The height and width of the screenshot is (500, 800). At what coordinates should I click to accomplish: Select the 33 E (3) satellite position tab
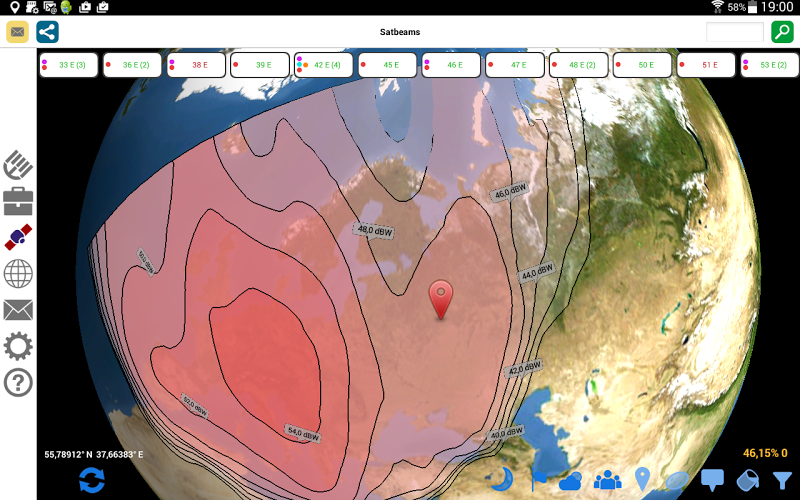pyautogui.click(x=68, y=65)
